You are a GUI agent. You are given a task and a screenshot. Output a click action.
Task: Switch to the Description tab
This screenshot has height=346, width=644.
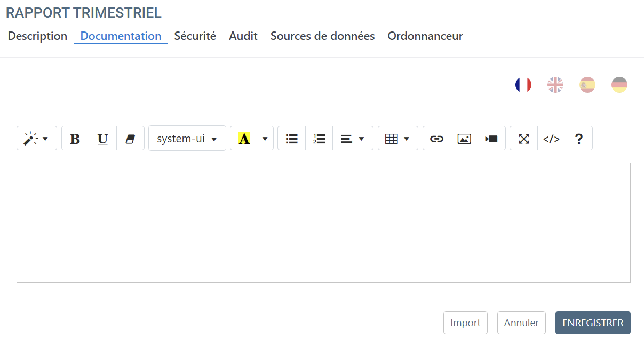(37, 36)
